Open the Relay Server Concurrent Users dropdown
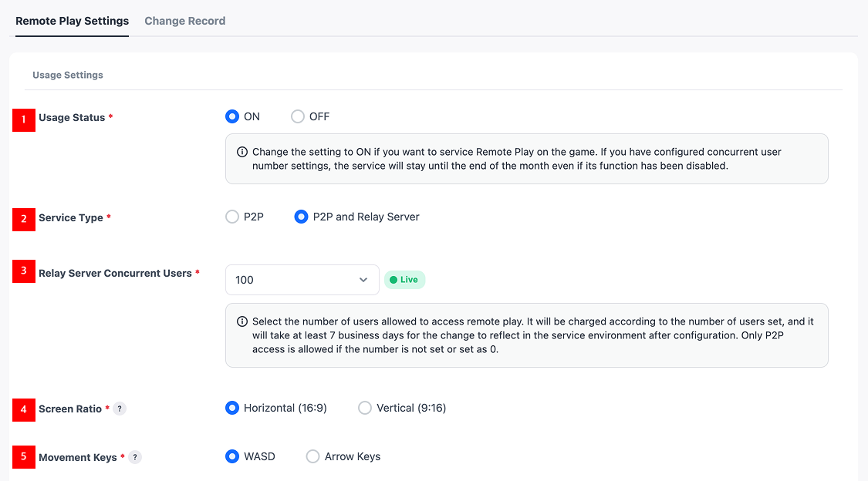Viewport: 868px width, 481px height. [302, 280]
